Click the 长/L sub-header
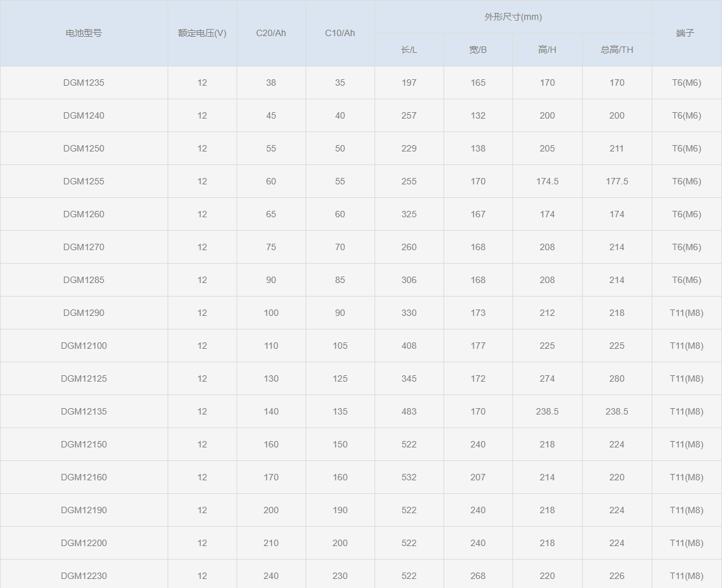Image resolution: width=722 pixels, height=588 pixels. pyautogui.click(x=409, y=50)
